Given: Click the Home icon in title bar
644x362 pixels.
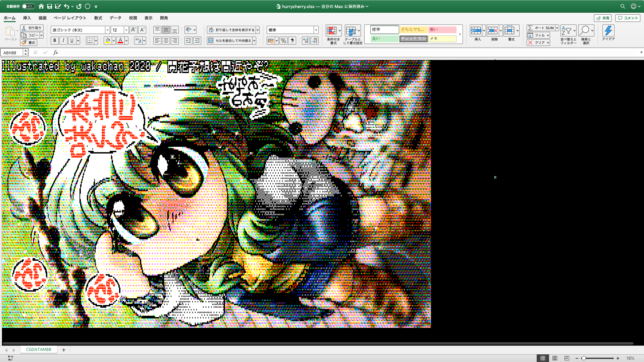Looking at the screenshot, I should 41,6.
